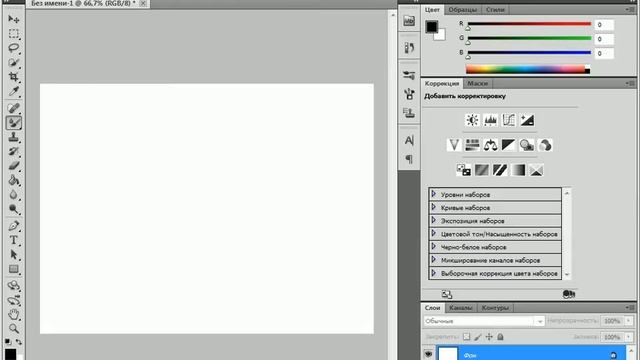Select the Move tool
The width and height of the screenshot is (640, 360).
click(13, 19)
